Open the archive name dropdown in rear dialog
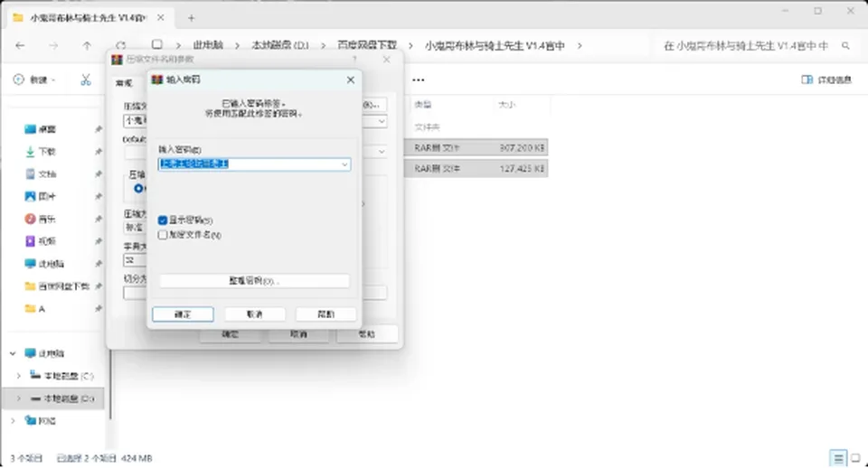This screenshot has height=468, width=868. pyautogui.click(x=382, y=121)
